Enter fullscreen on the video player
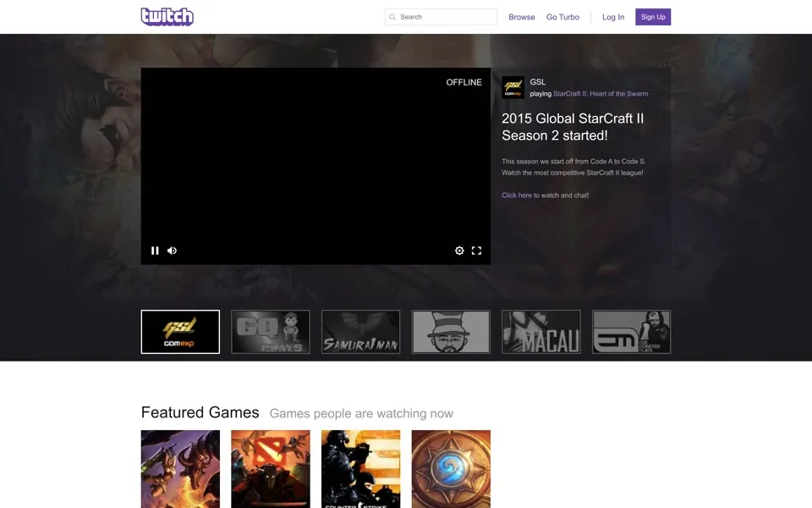Viewport: 812px width, 508px height. tap(476, 251)
